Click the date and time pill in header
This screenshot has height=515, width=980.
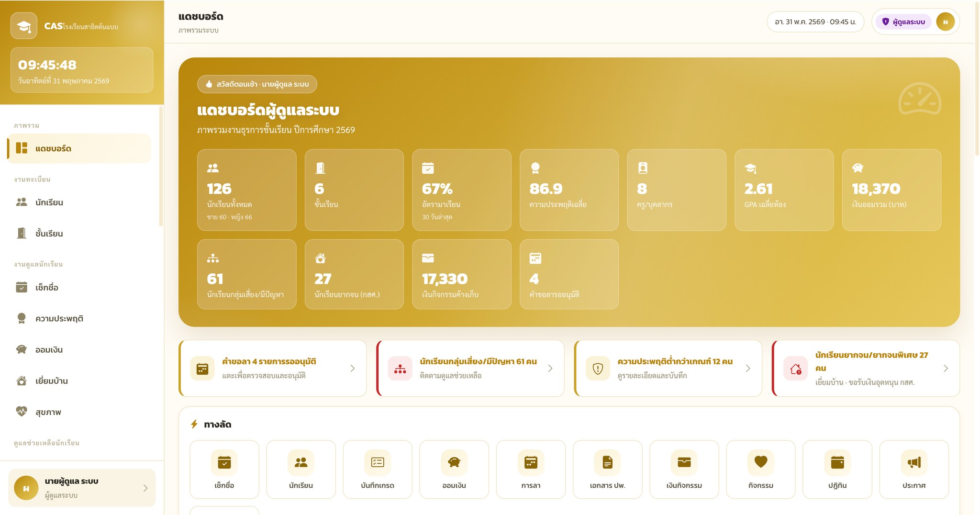[815, 22]
